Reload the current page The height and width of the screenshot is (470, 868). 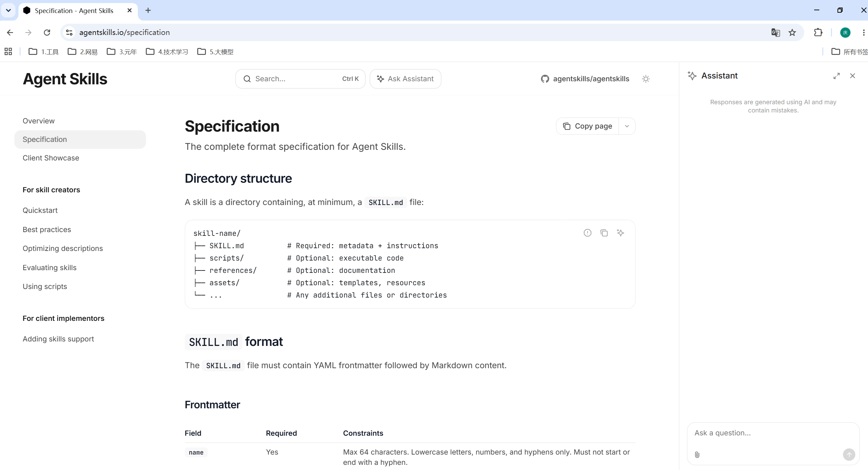(x=47, y=33)
